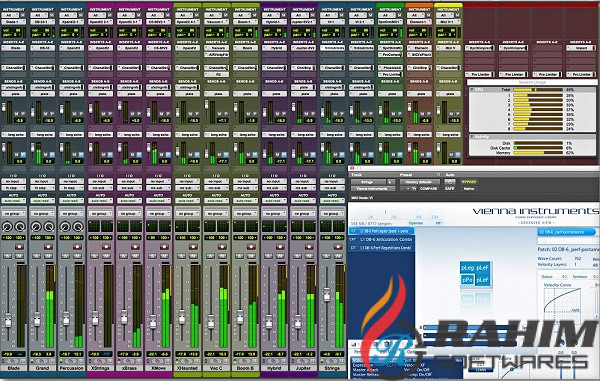
Task: Arm record enable on the Vac C track
Action: (222, 247)
